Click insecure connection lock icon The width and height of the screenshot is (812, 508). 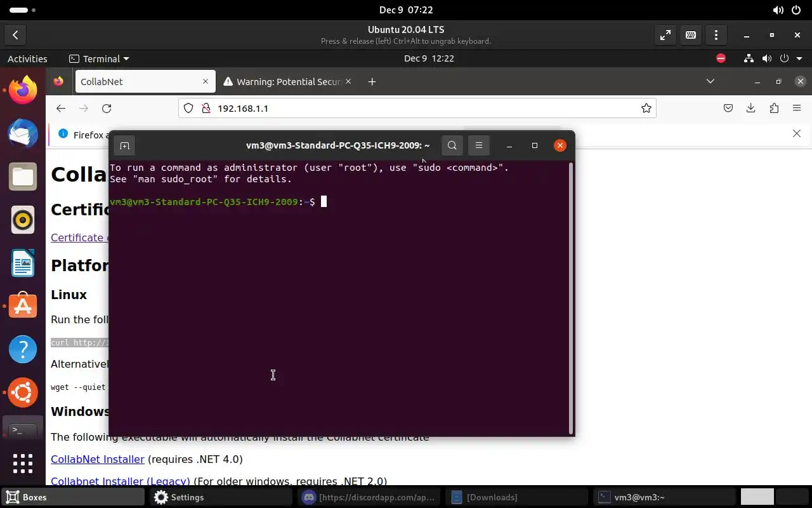click(206, 109)
